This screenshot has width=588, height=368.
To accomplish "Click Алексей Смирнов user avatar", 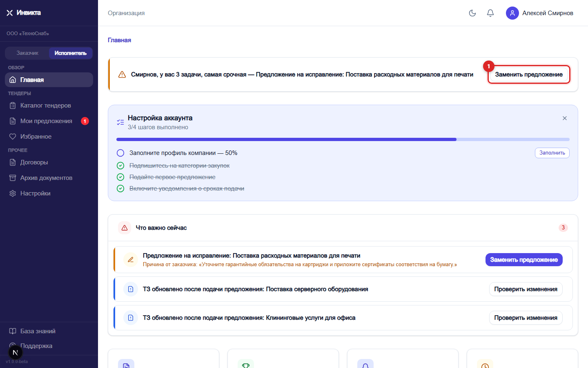I will click(x=512, y=13).
